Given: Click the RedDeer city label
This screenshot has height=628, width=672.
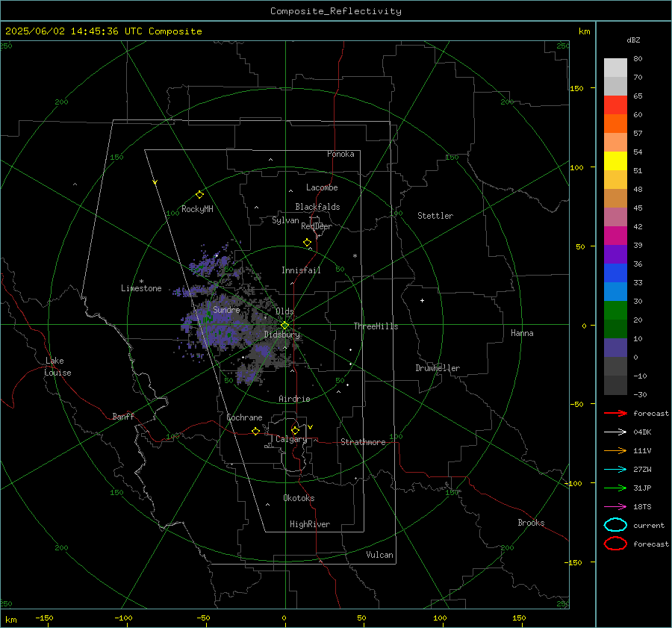Looking at the screenshot, I should click(x=317, y=226).
